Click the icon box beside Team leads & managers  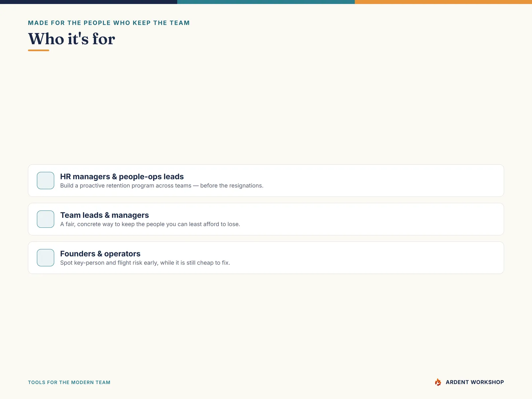pyautogui.click(x=46, y=219)
